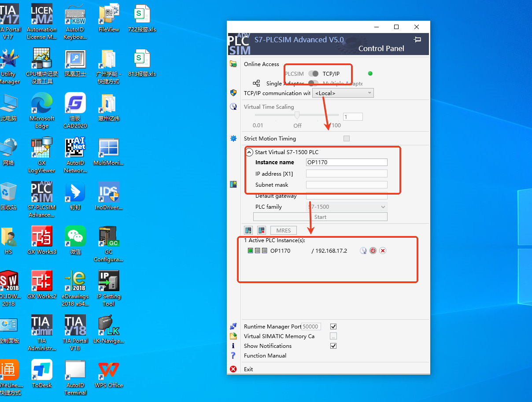Open FileView desktop folder
The width and height of the screenshot is (532, 402).
[x=109, y=18]
